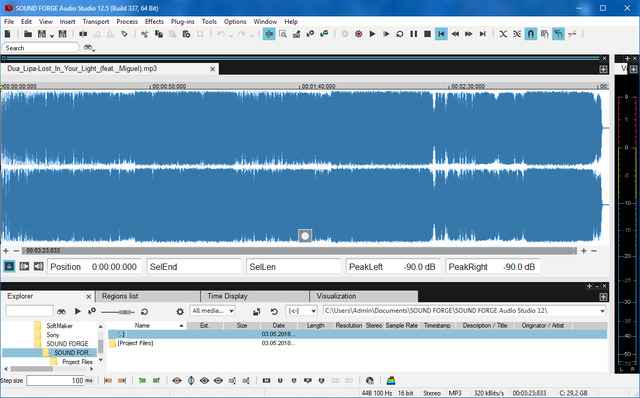Click the Search input field

[41, 48]
